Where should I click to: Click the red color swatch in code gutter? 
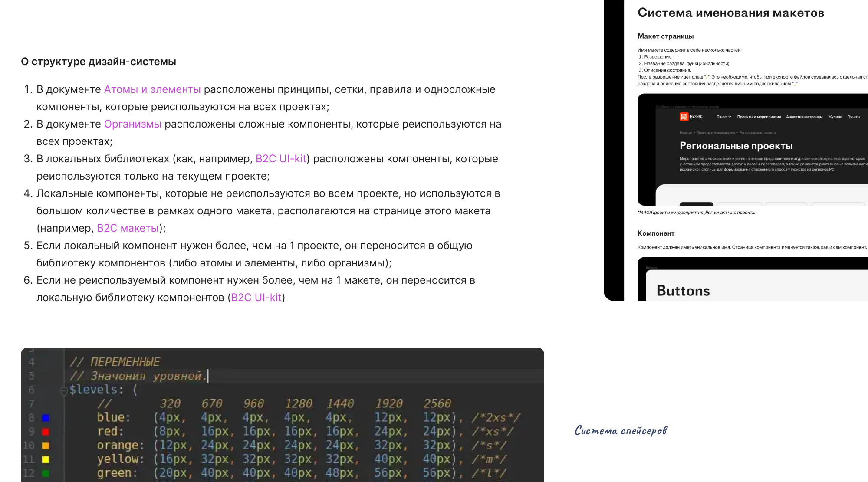tap(46, 432)
